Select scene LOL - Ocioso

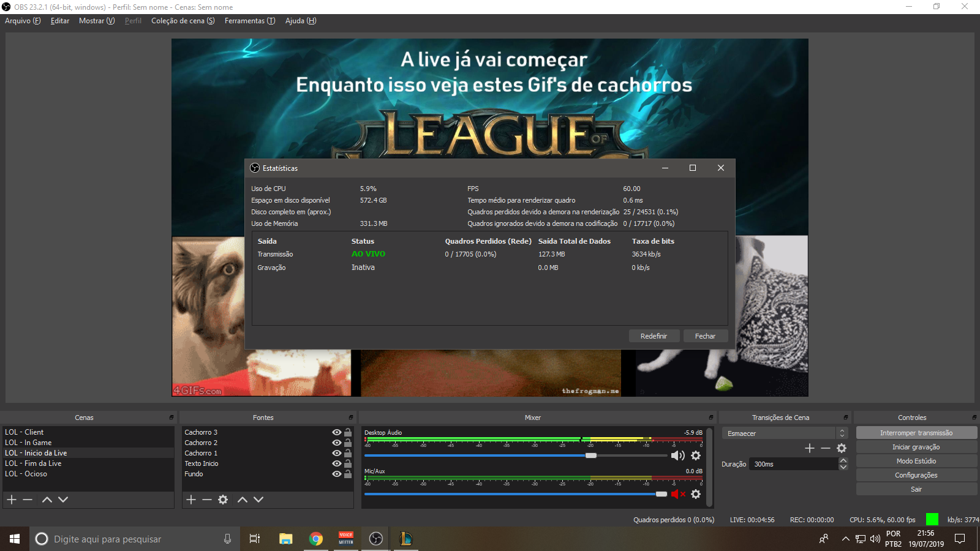click(88, 474)
